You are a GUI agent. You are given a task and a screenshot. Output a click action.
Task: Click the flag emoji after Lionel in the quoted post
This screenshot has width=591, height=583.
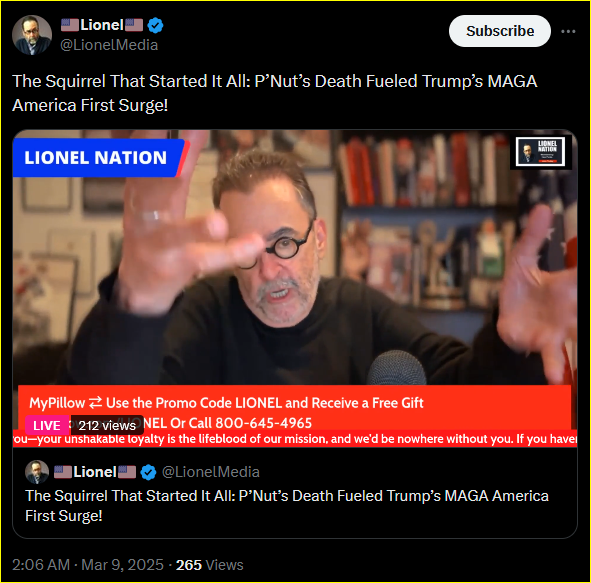(x=127, y=472)
